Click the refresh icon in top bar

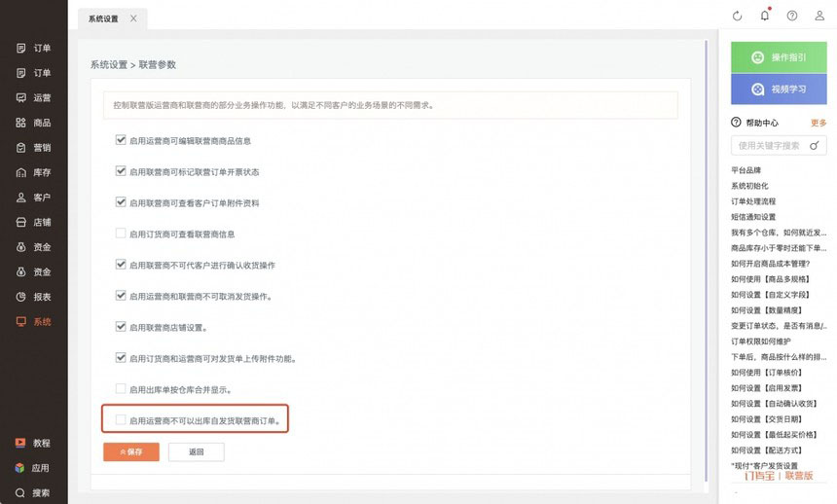tap(737, 16)
